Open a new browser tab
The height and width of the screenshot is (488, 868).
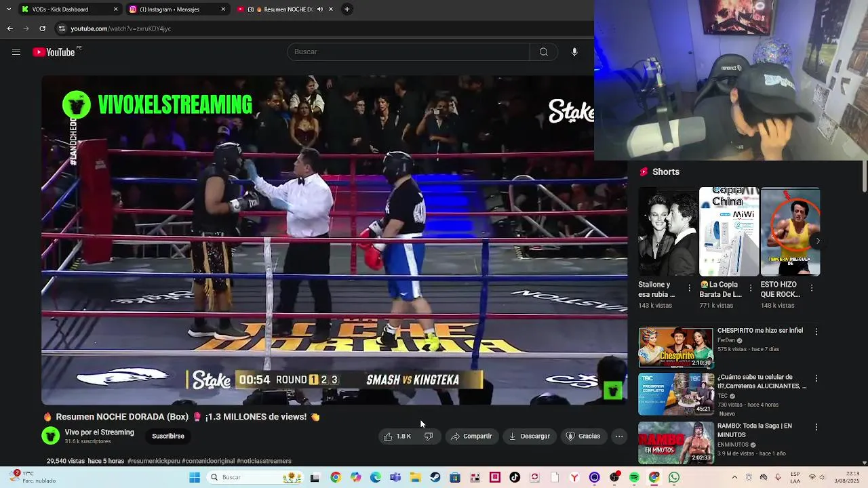point(347,9)
